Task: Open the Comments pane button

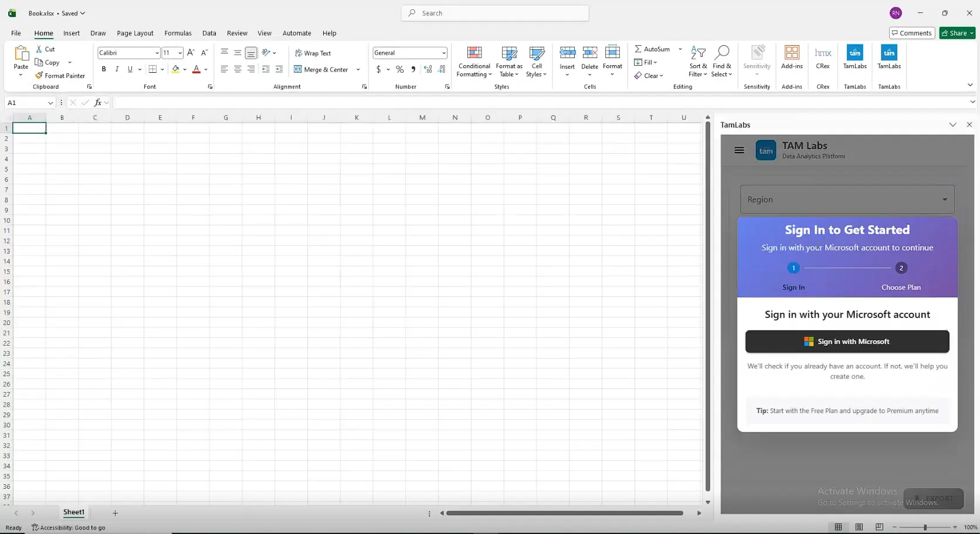Action: click(x=911, y=33)
